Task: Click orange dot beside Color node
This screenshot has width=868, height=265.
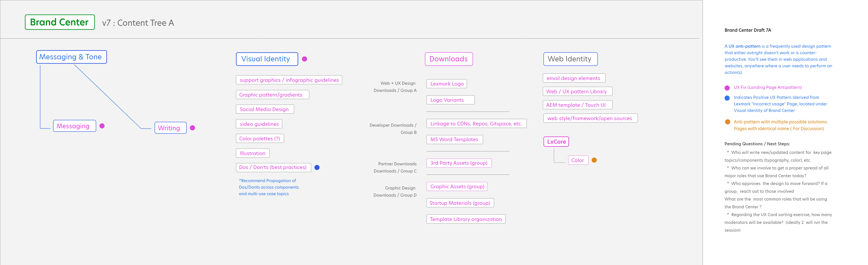Action: tap(594, 160)
